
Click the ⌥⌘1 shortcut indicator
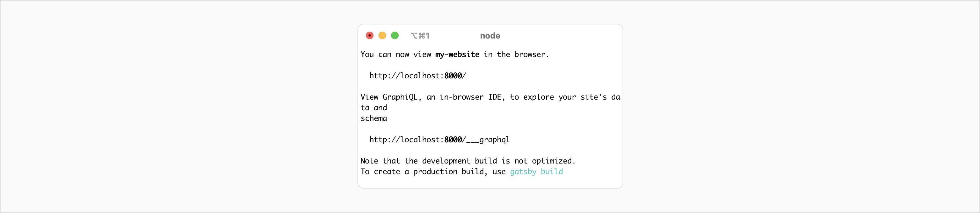pyautogui.click(x=420, y=36)
